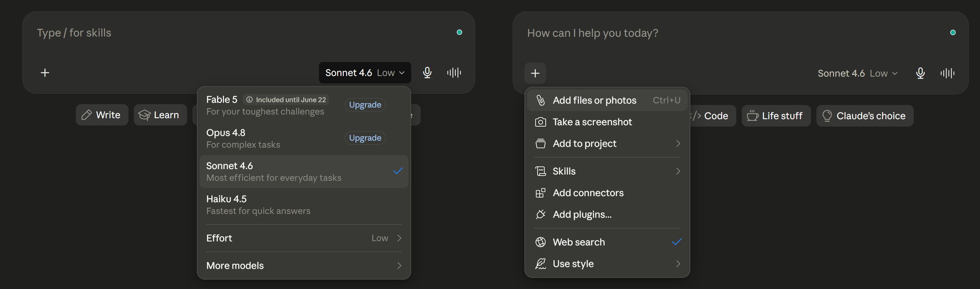Click the camera icon beside Take a screenshot

click(540, 122)
